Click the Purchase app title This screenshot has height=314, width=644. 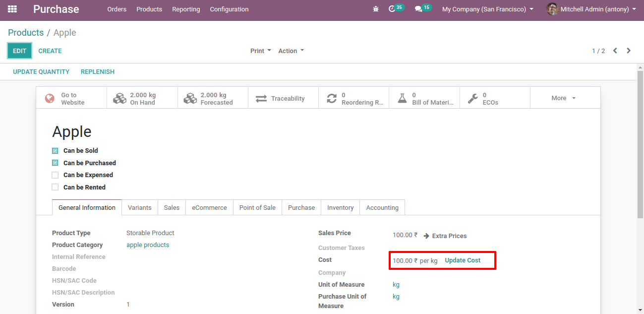pyautogui.click(x=56, y=9)
